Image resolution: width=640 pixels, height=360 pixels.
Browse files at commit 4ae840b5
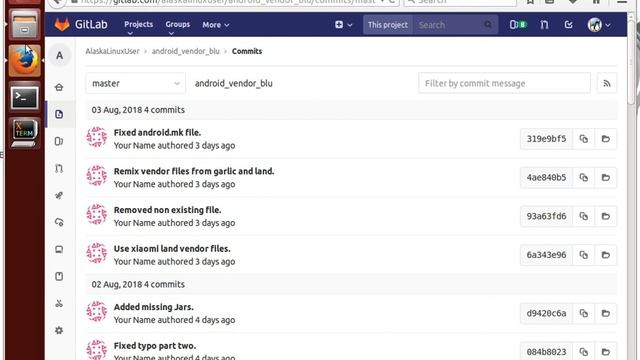coord(606,178)
